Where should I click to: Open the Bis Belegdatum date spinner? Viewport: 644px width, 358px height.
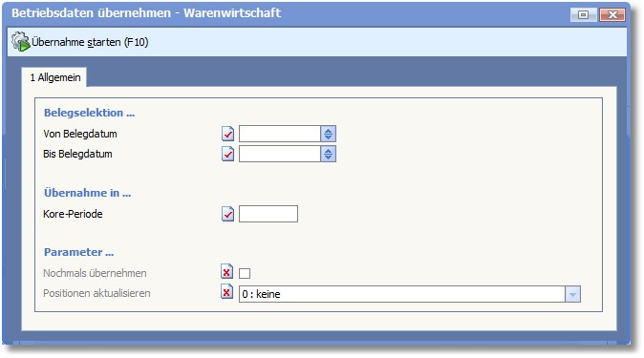(x=328, y=154)
